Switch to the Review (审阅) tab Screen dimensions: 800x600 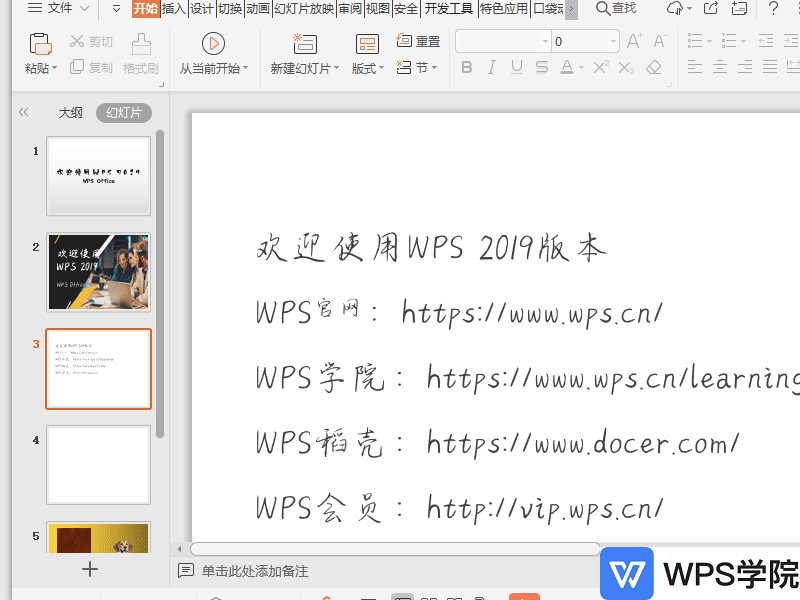point(350,9)
